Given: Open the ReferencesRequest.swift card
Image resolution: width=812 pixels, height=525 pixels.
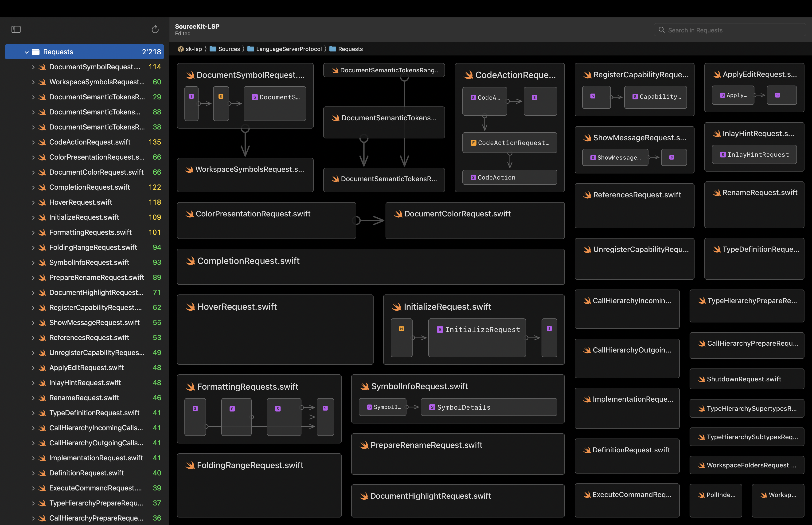Looking at the screenshot, I should pyautogui.click(x=634, y=206).
